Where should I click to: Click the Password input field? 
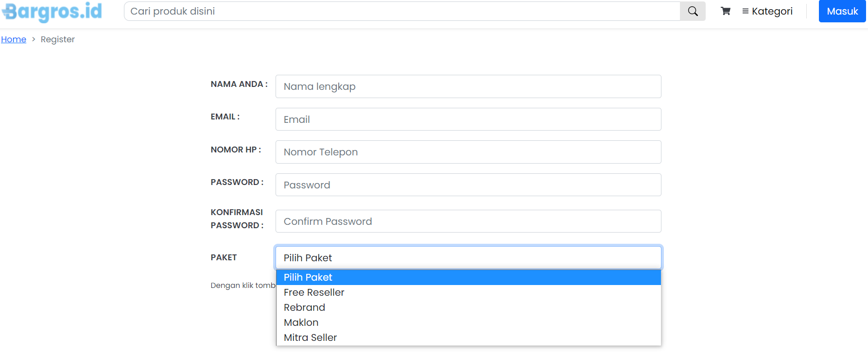pos(468,185)
